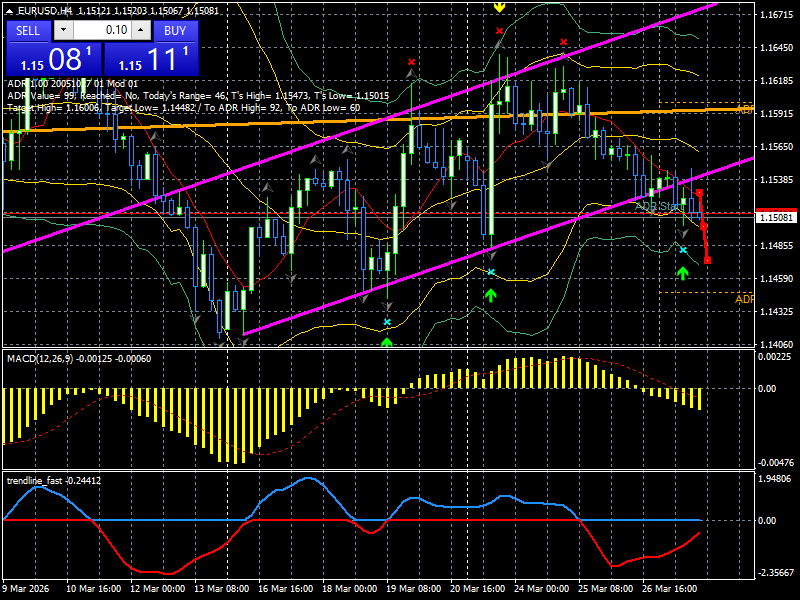Click the 1.15 08 sell price tile
This screenshot has height=600, width=800.
[x=54, y=59]
